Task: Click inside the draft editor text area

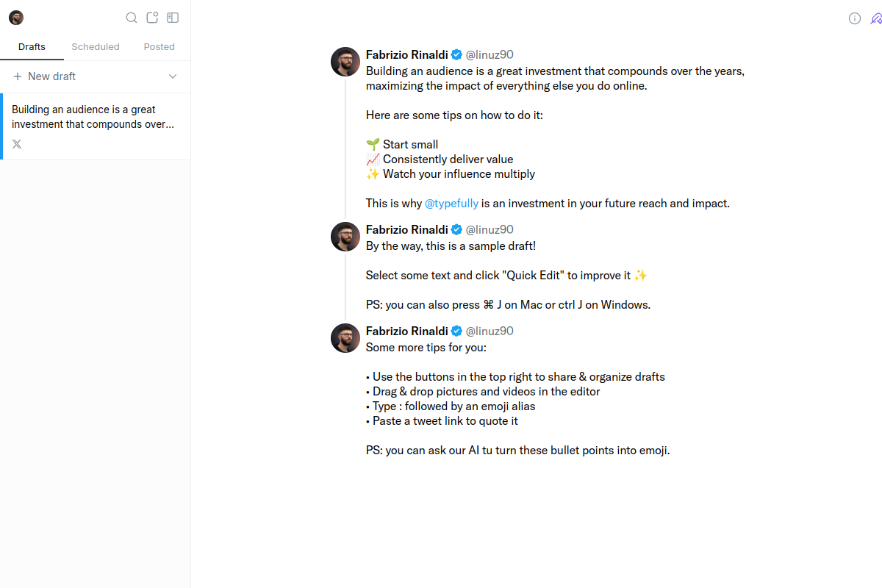Action: (x=514, y=115)
